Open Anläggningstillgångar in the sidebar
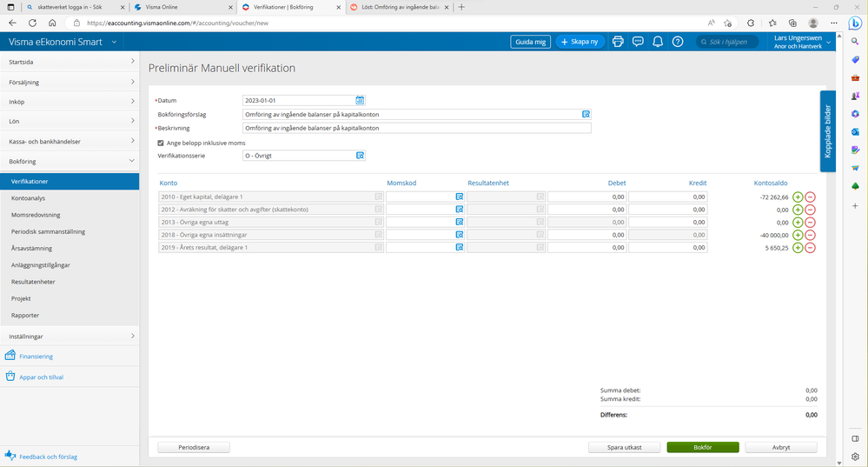868x467 pixels. pos(41,264)
